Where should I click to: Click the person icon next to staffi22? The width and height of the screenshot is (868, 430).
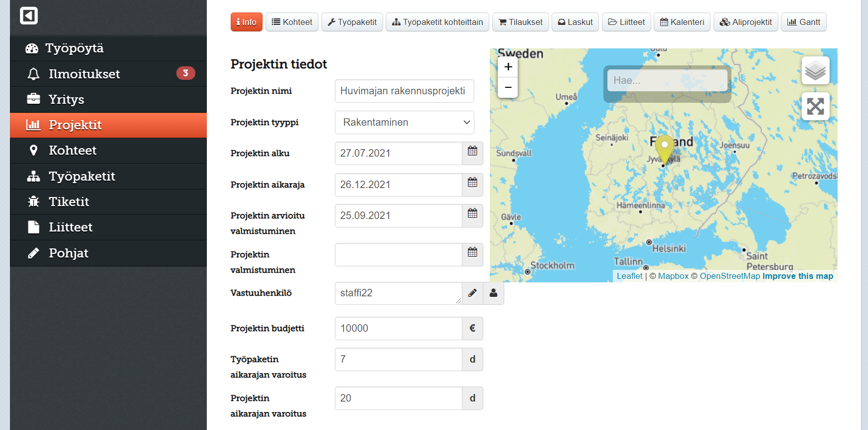pos(493,293)
